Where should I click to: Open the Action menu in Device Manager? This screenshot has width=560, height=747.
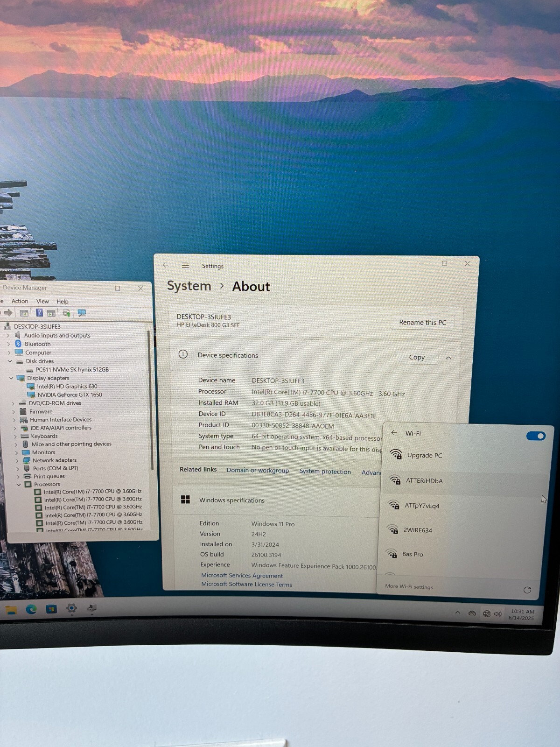[20, 301]
